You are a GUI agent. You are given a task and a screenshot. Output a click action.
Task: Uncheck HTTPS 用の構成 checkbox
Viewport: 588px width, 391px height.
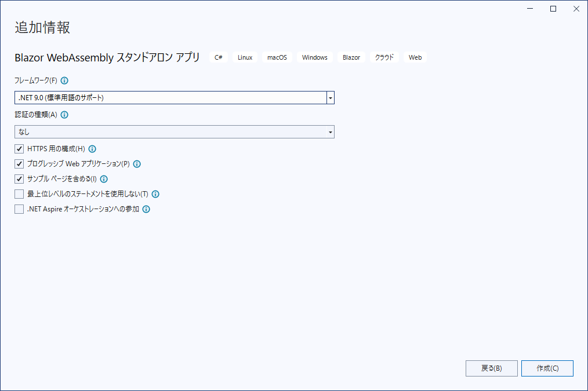(19, 149)
